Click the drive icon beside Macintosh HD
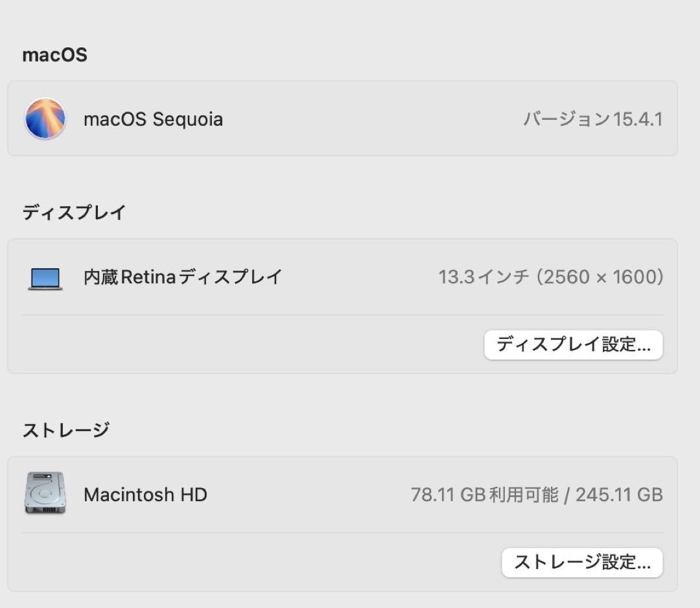The width and height of the screenshot is (700, 608). coord(43,495)
